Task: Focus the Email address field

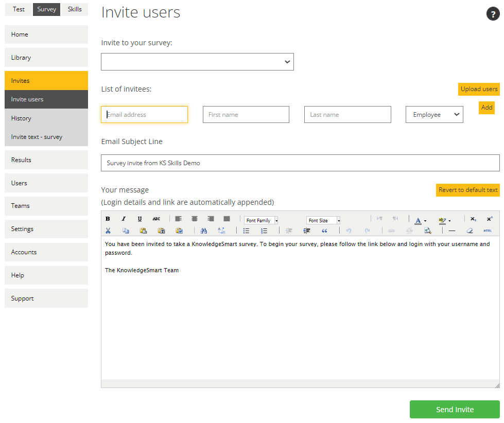Action: point(144,115)
